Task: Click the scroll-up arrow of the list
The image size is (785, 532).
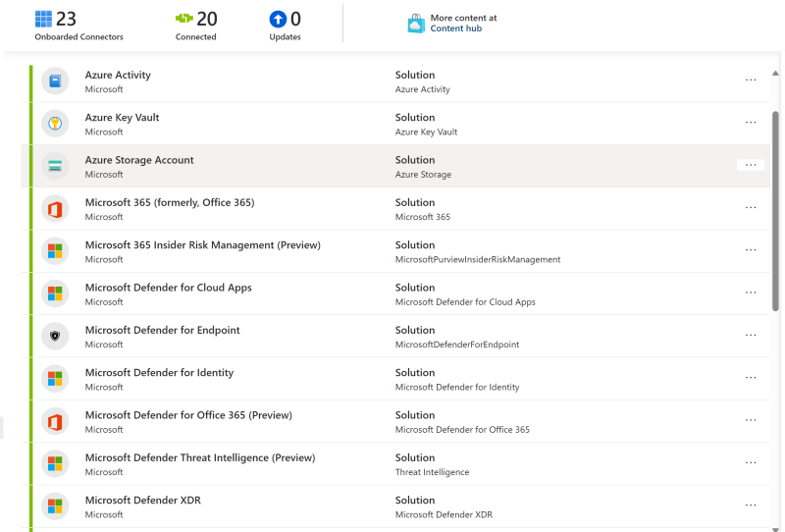Action: [x=775, y=74]
